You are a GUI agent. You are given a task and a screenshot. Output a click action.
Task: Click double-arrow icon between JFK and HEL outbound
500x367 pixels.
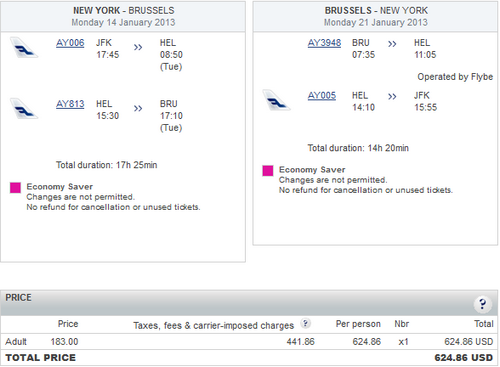(138, 47)
